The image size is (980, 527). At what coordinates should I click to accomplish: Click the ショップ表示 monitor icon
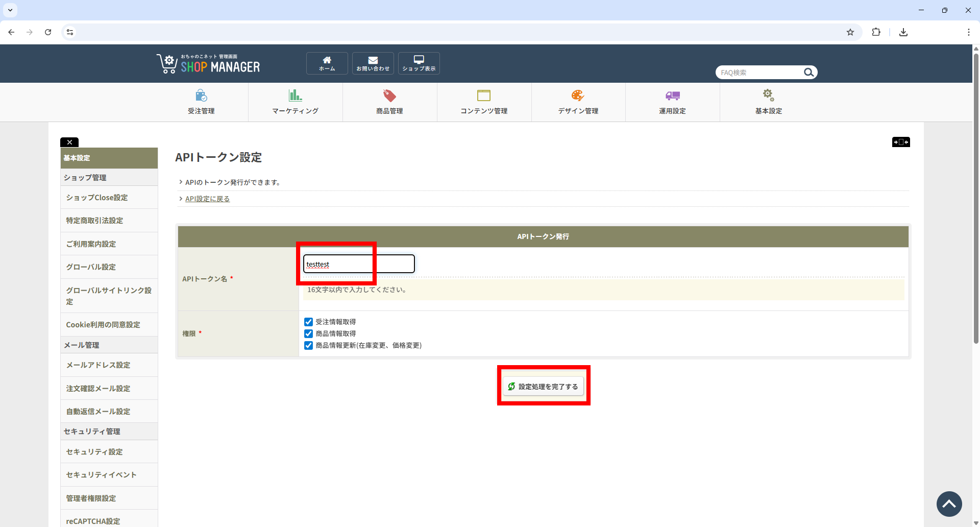point(419,60)
